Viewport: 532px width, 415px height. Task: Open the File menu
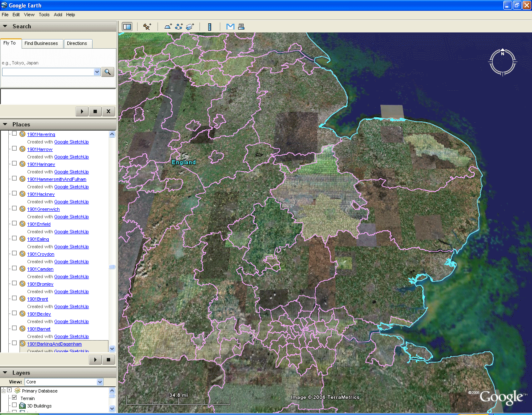pyautogui.click(x=5, y=15)
